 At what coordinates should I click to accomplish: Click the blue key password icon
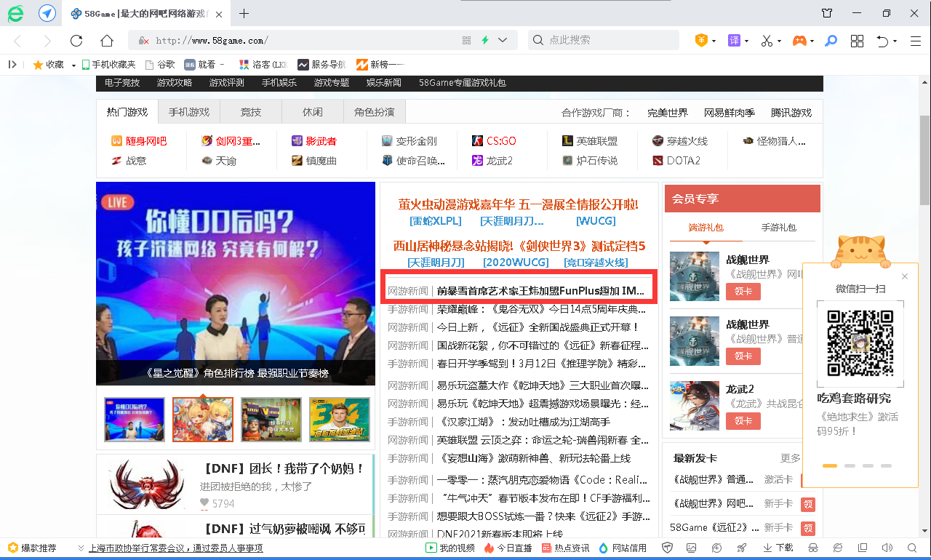pos(831,41)
